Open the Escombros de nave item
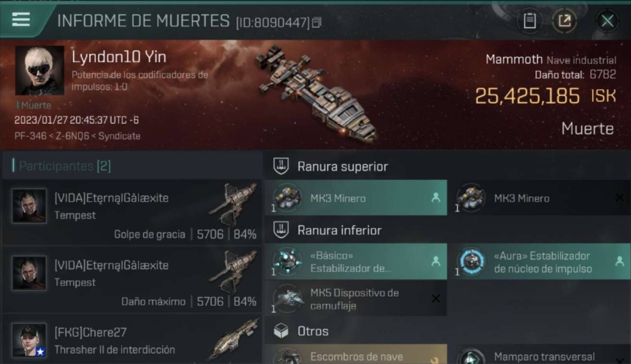The height and width of the screenshot is (364, 631). point(356,355)
